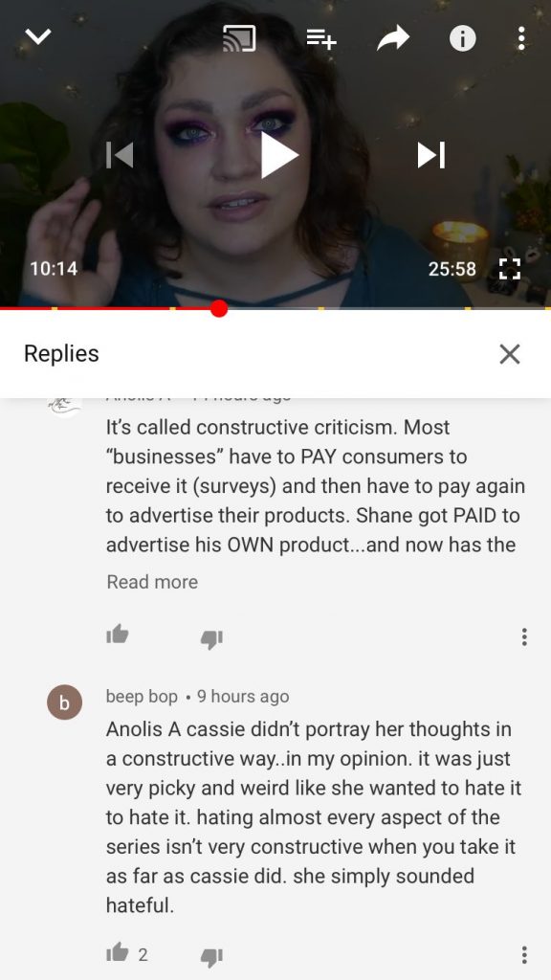Collapse the video player with down chevron
Screen dimensions: 551x980
pos(38,38)
